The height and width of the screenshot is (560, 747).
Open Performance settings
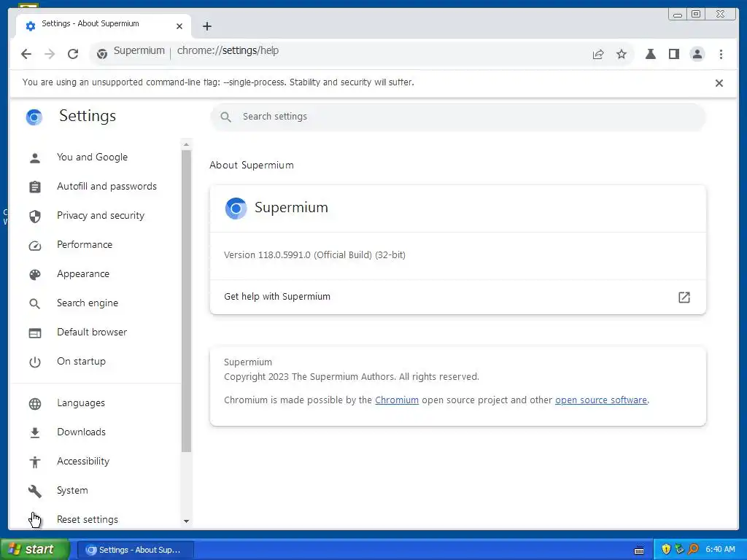(85, 244)
